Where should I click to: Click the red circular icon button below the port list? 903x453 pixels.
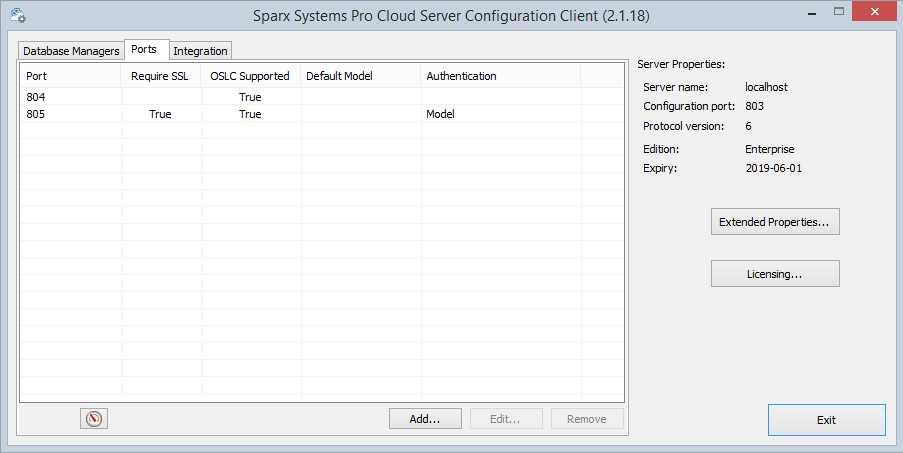(x=94, y=419)
